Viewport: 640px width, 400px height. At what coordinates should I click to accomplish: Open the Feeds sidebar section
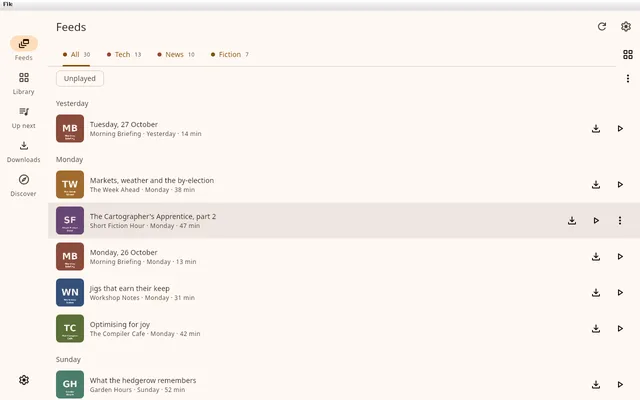click(24, 48)
